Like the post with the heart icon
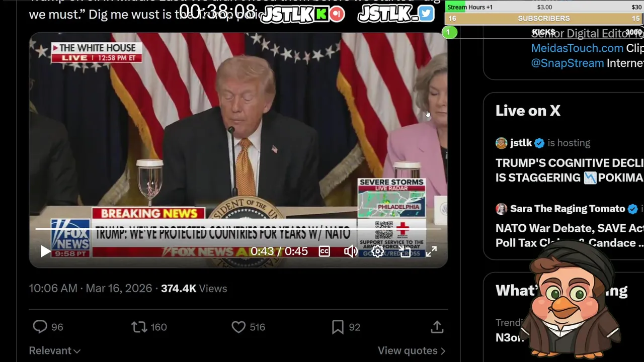644x362 pixels. pos(238,327)
